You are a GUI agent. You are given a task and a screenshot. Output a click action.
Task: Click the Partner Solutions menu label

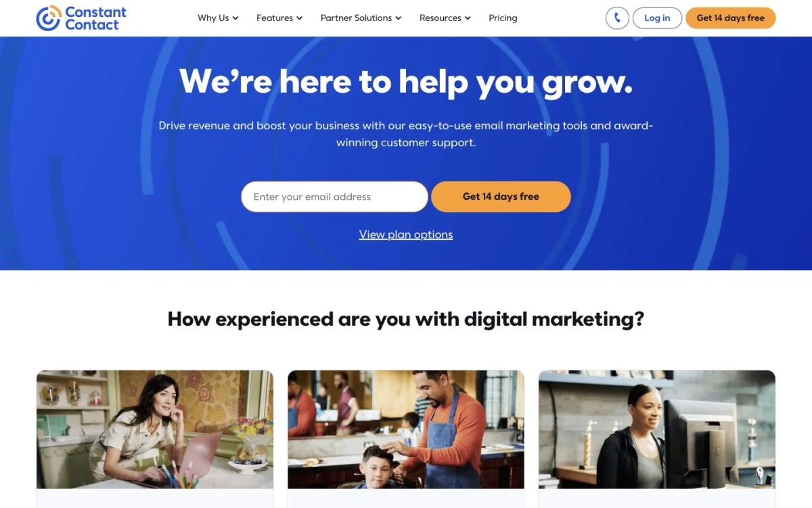click(356, 18)
